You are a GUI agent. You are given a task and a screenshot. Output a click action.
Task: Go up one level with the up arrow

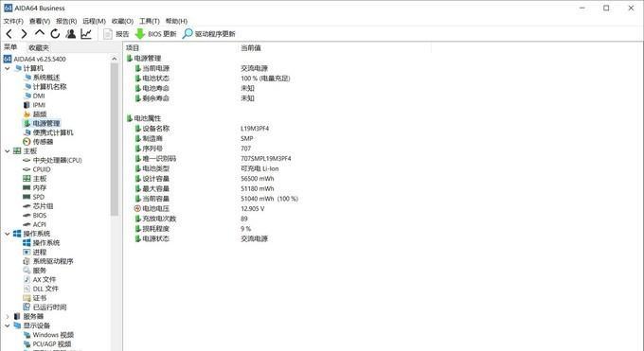pos(40,33)
